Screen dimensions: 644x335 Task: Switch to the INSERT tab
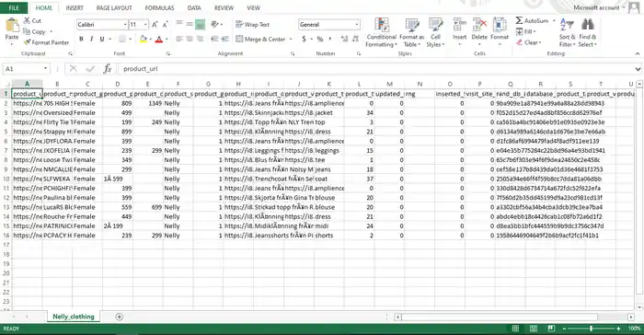tap(75, 7)
